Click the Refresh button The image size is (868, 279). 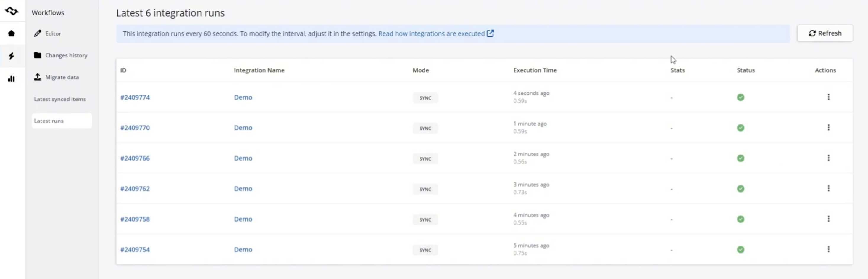click(825, 33)
